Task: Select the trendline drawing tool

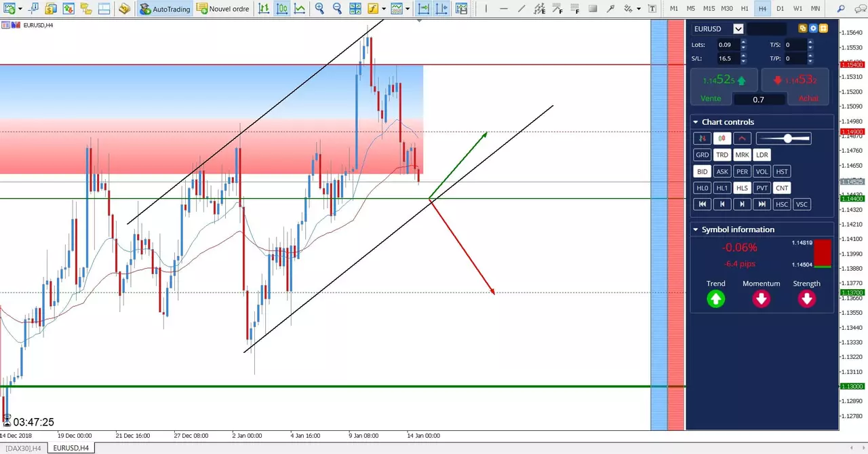Action: point(521,9)
